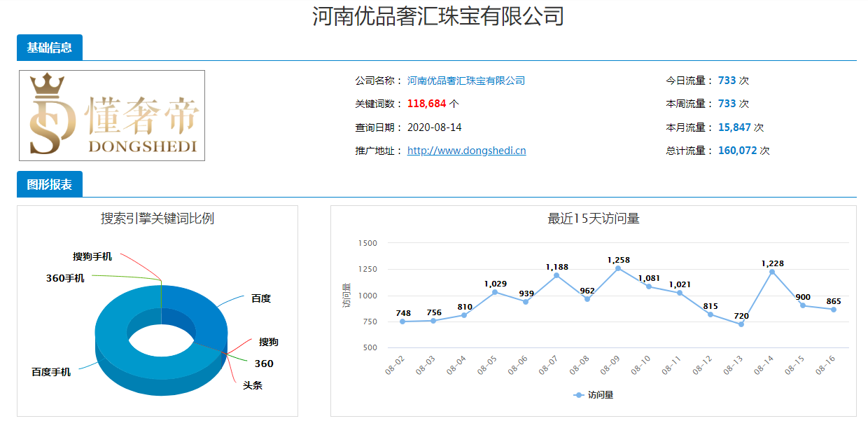Click the total traffic value 160,072

(x=738, y=151)
